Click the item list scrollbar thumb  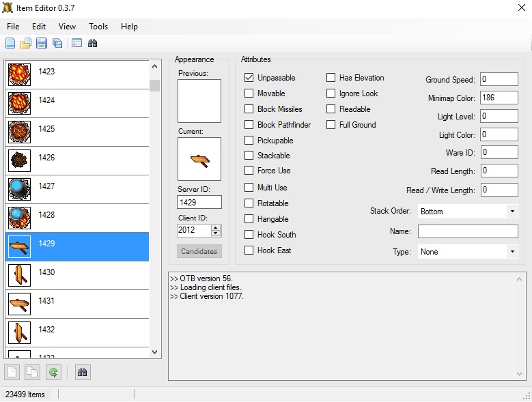coord(155,85)
